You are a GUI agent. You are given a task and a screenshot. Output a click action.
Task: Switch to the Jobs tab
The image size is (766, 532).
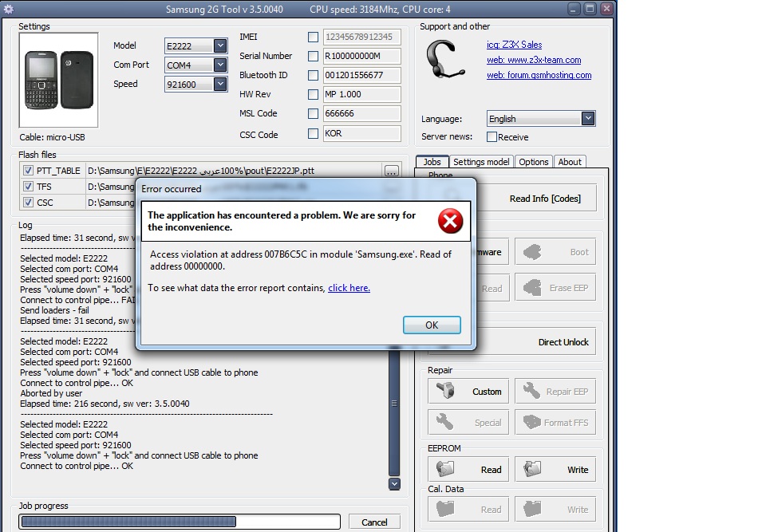(432, 162)
